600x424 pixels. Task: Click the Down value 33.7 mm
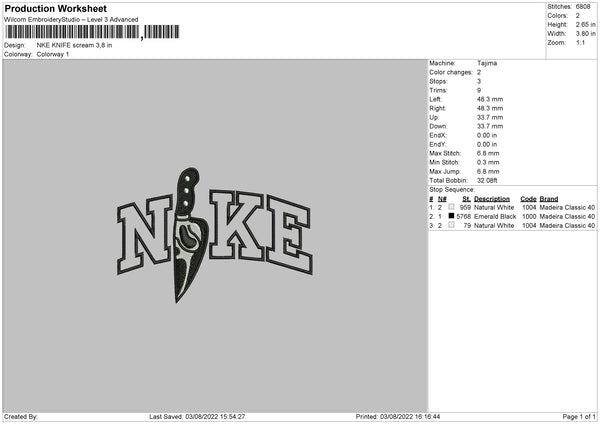coord(490,126)
